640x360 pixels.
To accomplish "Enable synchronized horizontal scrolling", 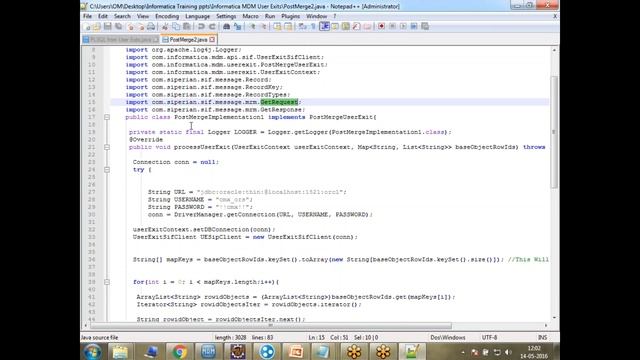I will coord(288,27).
